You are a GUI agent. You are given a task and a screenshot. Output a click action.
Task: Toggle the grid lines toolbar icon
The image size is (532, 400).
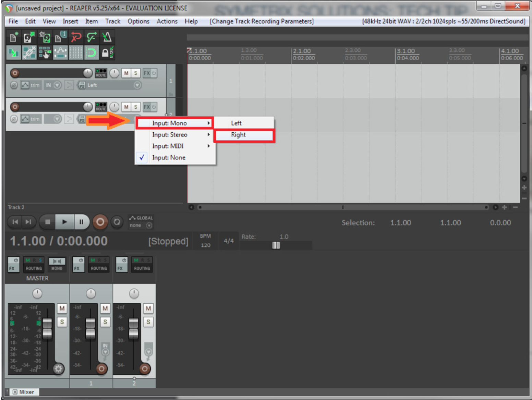[76, 53]
